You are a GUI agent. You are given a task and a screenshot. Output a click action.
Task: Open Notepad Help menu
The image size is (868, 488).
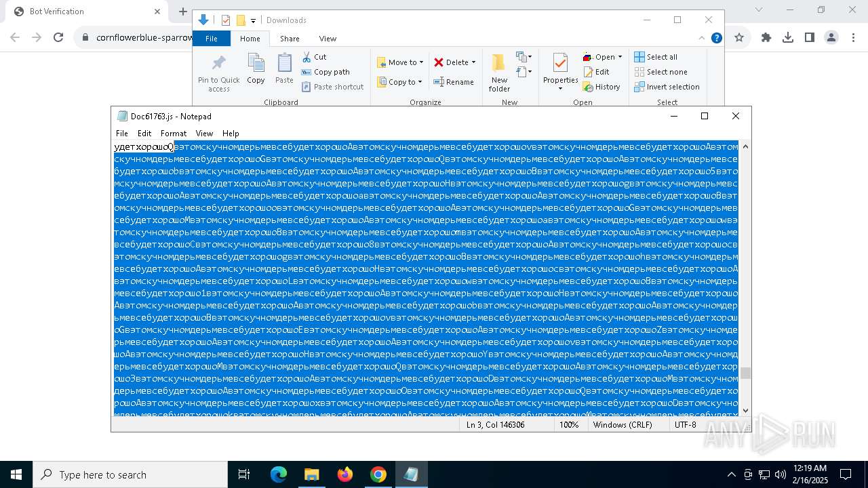click(231, 134)
